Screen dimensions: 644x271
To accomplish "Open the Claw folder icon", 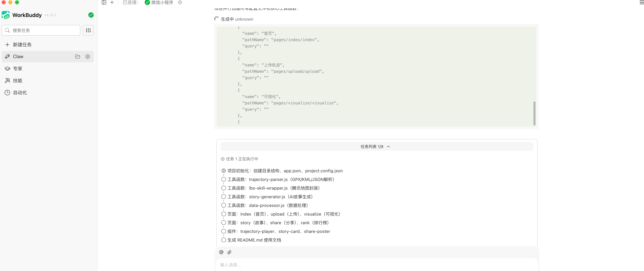I will click(77, 57).
